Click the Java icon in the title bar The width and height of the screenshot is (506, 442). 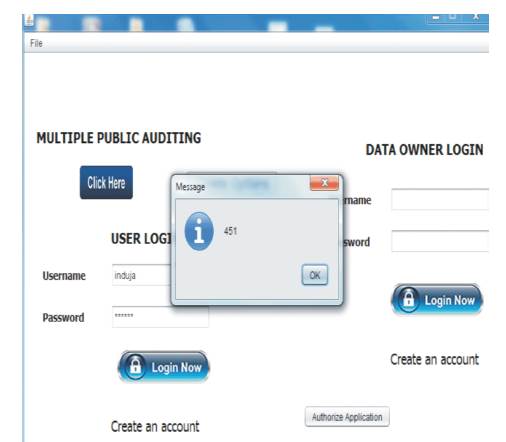[29, 21]
